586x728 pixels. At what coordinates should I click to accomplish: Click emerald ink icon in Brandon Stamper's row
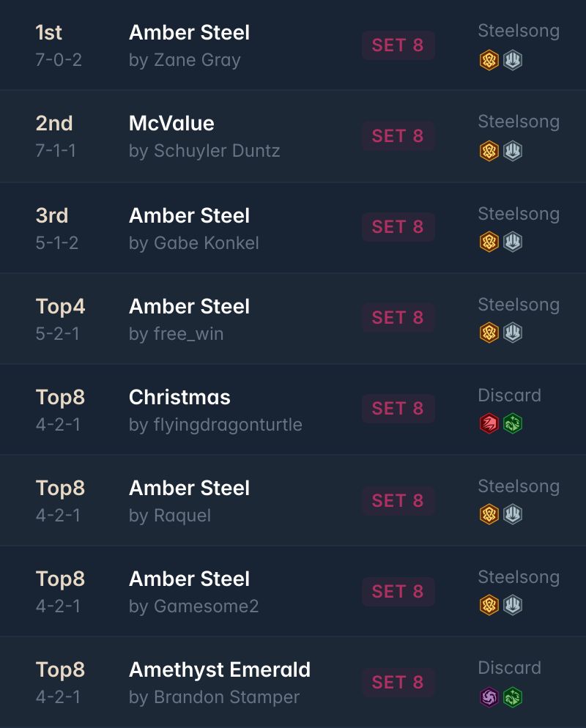point(513,697)
